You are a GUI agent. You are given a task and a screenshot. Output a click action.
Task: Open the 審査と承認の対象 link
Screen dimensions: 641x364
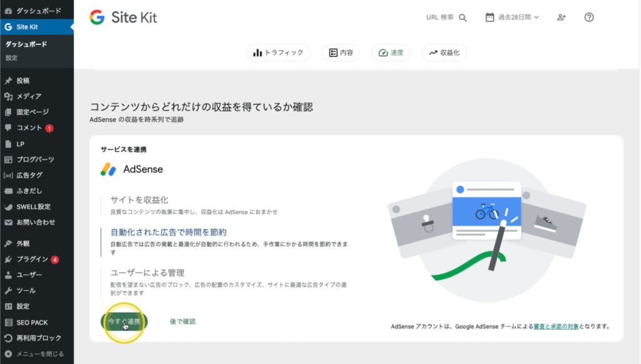point(555,325)
